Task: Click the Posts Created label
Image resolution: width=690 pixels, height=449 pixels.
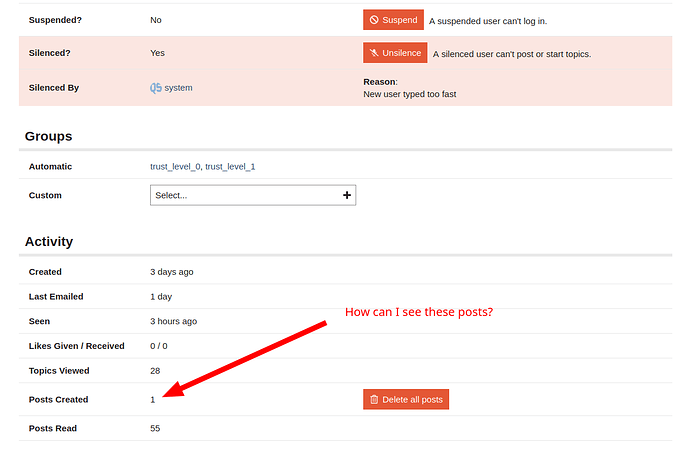Action: tap(59, 400)
